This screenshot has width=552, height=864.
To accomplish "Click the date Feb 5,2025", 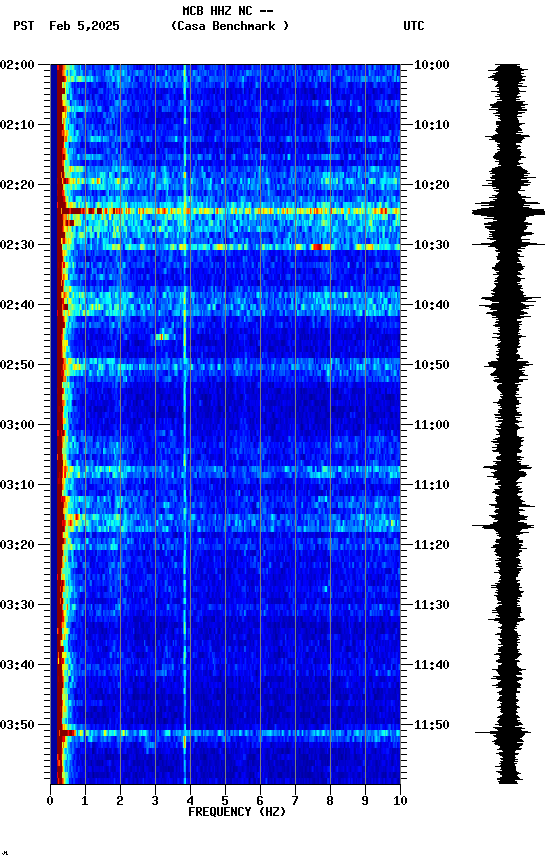I will [x=84, y=26].
